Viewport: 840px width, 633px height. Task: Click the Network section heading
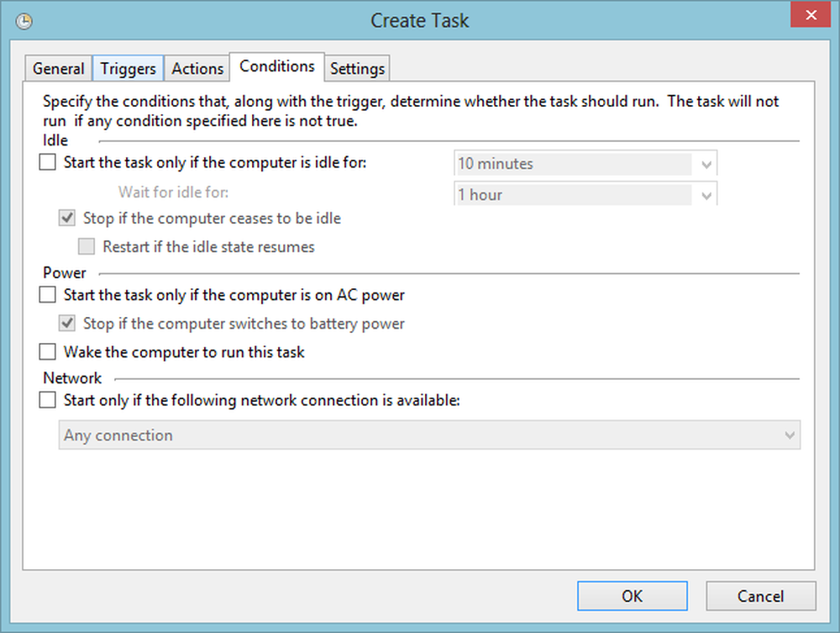click(72, 378)
